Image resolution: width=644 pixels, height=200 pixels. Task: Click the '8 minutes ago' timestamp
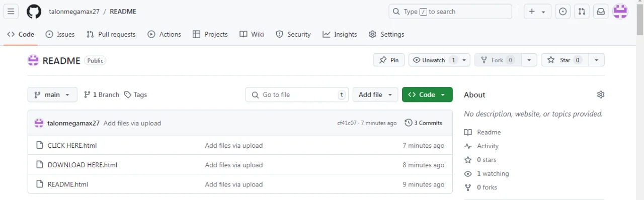click(x=424, y=165)
